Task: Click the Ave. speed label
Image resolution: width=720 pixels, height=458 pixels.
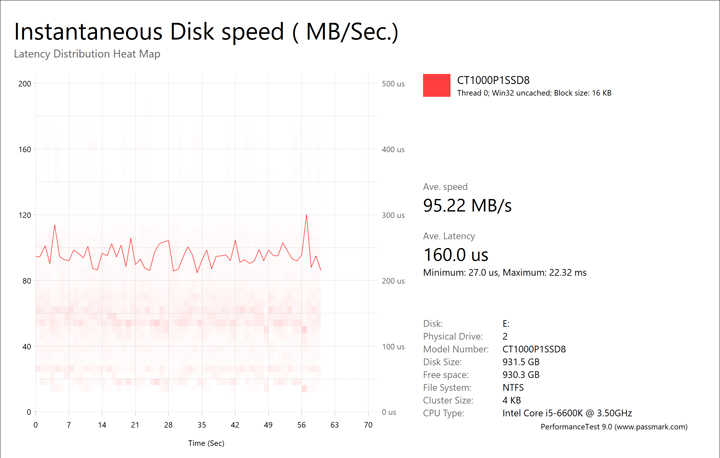Action: (x=446, y=187)
